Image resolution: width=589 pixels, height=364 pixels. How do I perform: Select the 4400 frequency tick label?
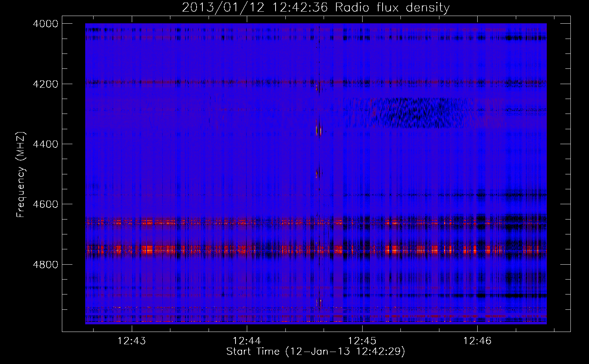46,144
